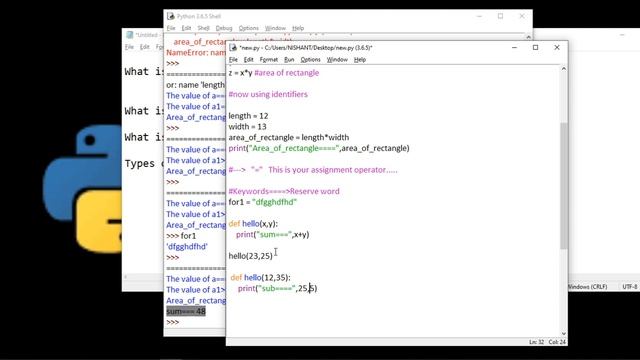Open Edit menu in Python Shell window
Image resolution: width=640 pixels, height=360 pixels.
pos(186,28)
